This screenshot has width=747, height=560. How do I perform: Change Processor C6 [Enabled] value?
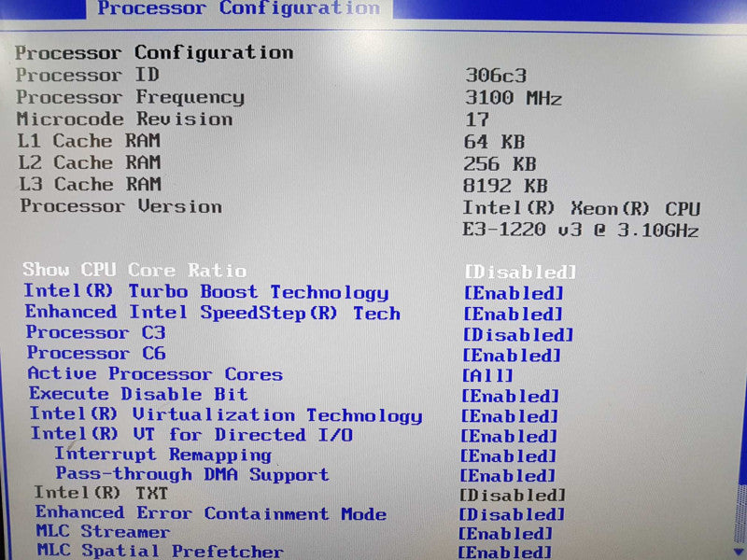click(512, 356)
